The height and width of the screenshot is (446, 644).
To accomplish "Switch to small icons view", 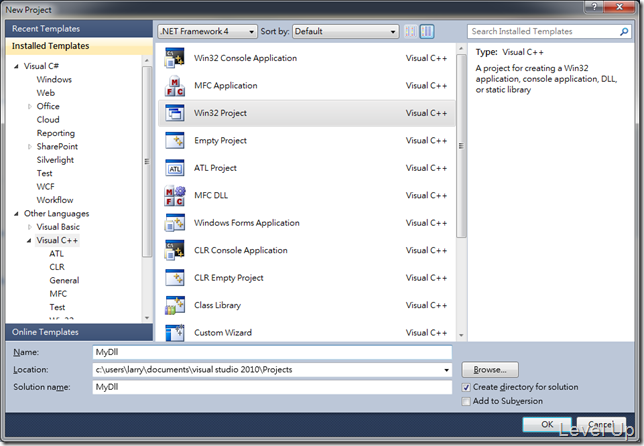I will pos(410,31).
